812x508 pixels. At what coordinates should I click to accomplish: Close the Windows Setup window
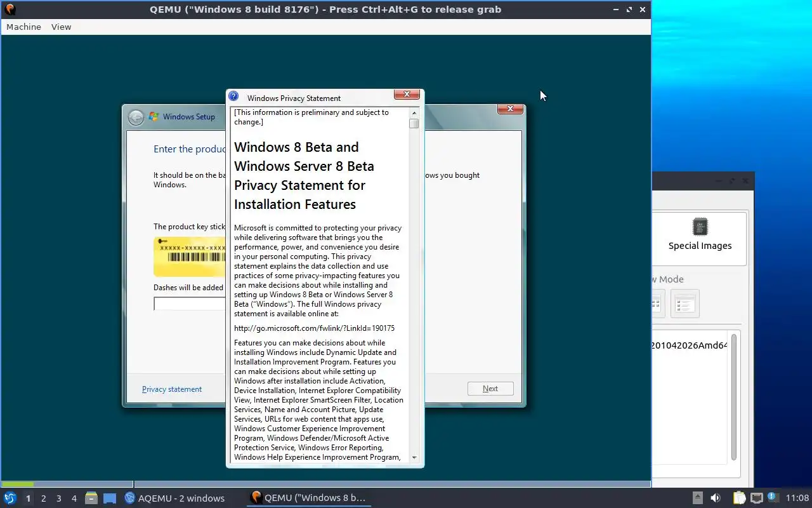(x=510, y=109)
